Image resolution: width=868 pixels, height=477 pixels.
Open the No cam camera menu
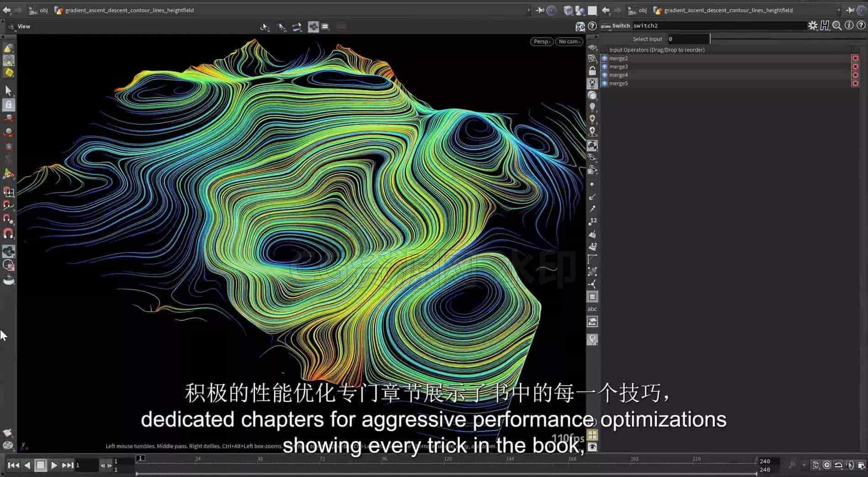[x=569, y=42]
